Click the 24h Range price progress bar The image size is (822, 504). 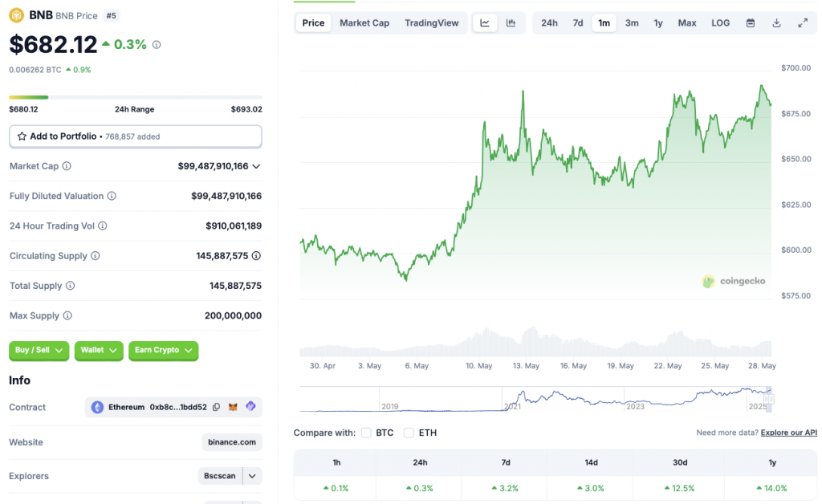pos(135,97)
